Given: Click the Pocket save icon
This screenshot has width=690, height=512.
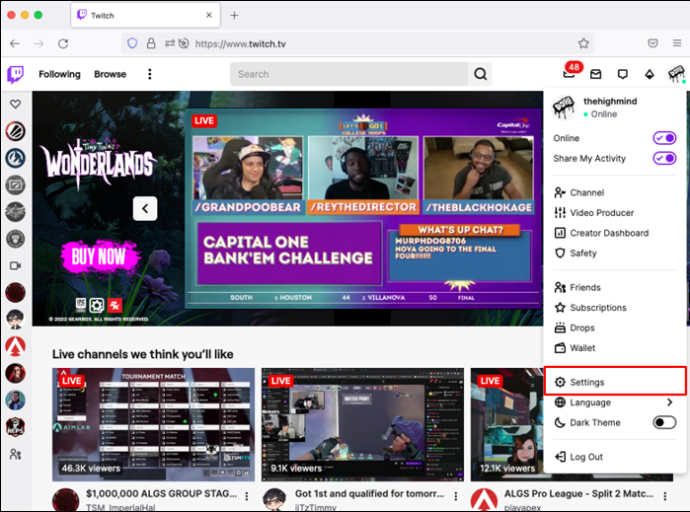Looking at the screenshot, I should [653, 43].
